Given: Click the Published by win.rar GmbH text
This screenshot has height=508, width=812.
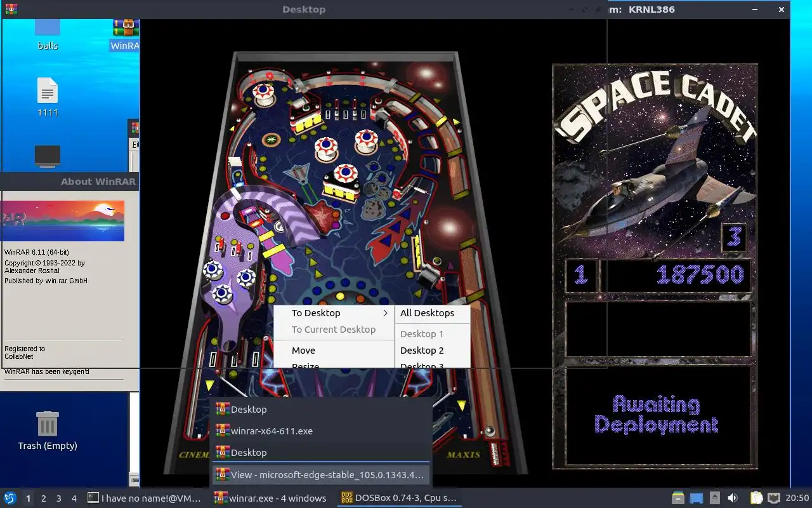Looking at the screenshot, I should (46, 281).
